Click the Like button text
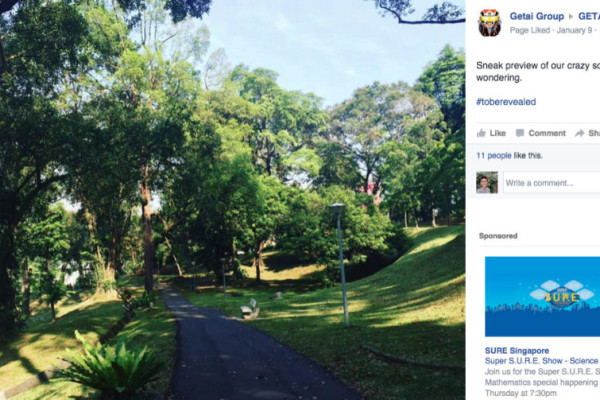Screen dimensions: 600x400 tap(497, 133)
